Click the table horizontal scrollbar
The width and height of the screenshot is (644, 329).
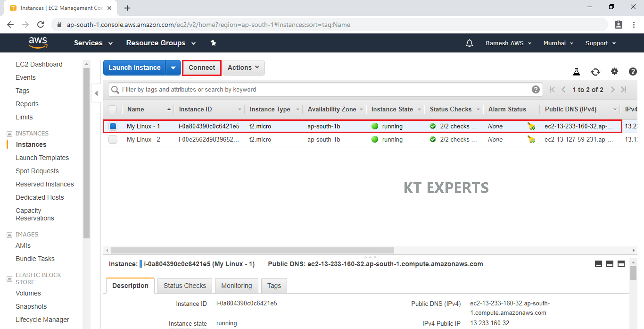coord(252,250)
